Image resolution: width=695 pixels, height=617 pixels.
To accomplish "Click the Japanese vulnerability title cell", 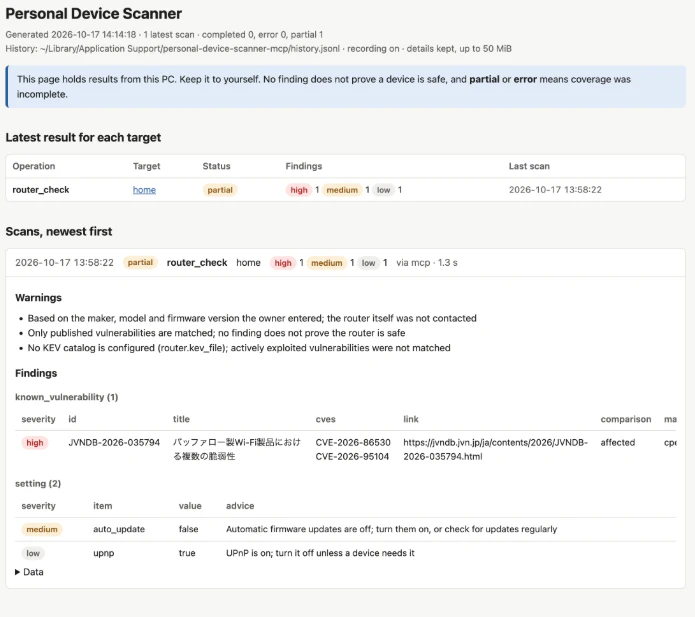I will pos(236,449).
